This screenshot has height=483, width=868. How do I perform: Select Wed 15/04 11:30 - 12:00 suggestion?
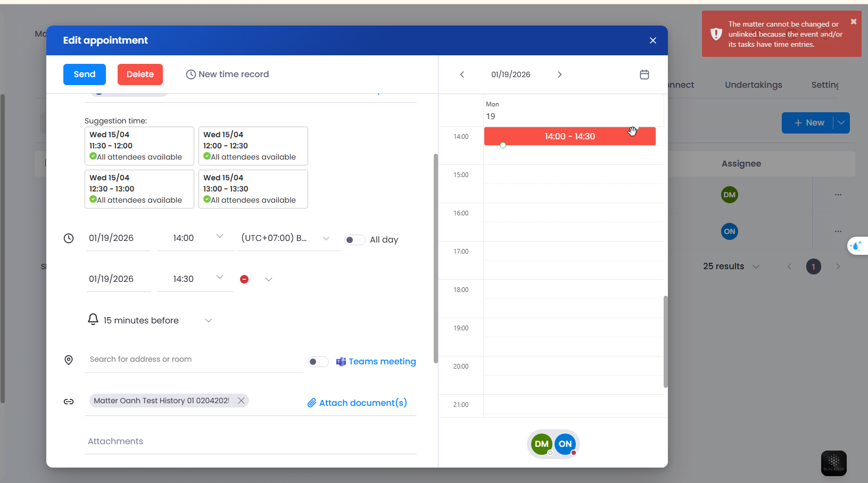coord(139,146)
